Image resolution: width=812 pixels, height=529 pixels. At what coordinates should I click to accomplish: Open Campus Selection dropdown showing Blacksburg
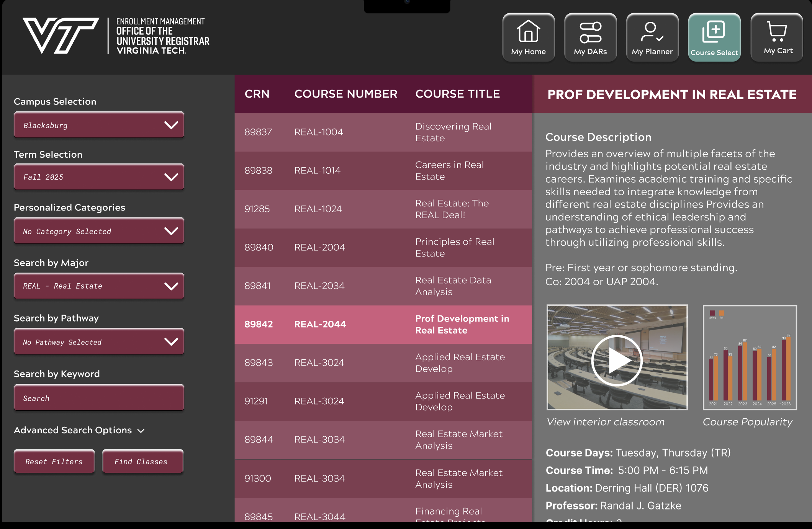[99, 125]
